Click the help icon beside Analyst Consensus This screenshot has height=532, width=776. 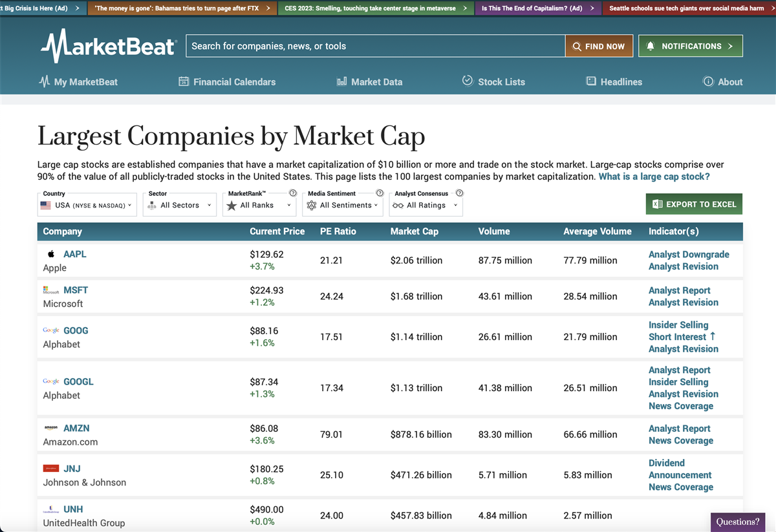click(459, 193)
